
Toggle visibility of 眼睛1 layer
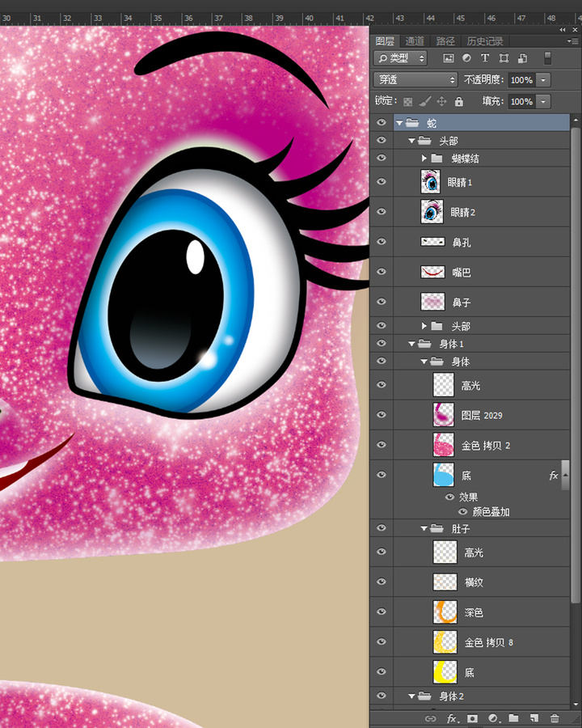tap(382, 181)
